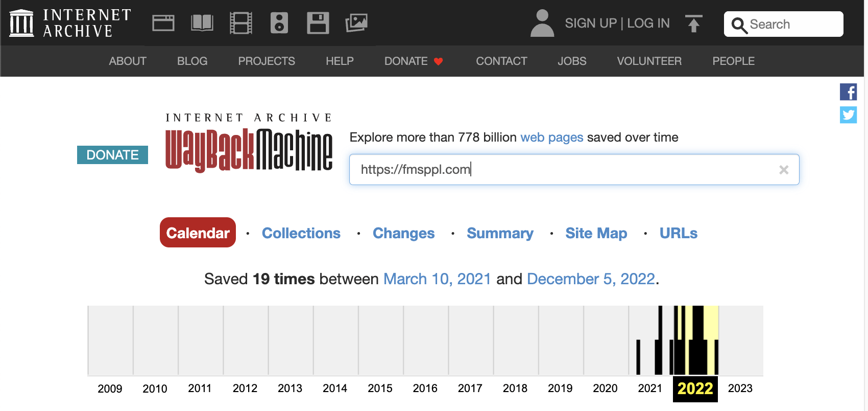Open the Video film strip icon
868x411 pixels.
pyautogui.click(x=240, y=23)
